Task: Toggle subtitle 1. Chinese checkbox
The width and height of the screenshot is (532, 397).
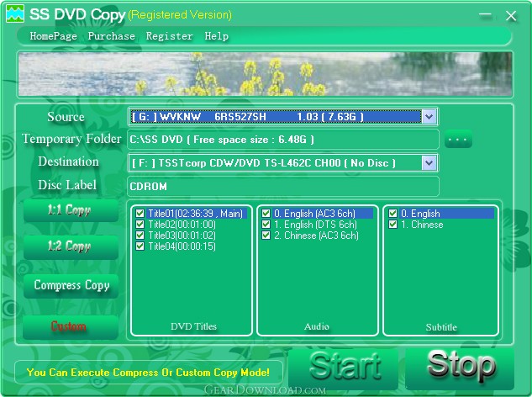Action: pyautogui.click(x=392, y=224)
